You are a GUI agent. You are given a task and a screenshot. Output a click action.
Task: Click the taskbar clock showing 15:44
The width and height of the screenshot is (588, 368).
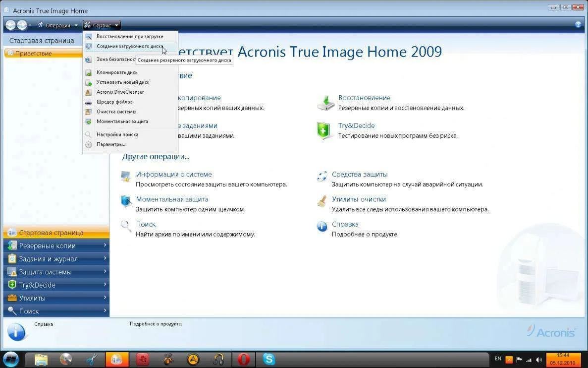(x=563, y=360)
